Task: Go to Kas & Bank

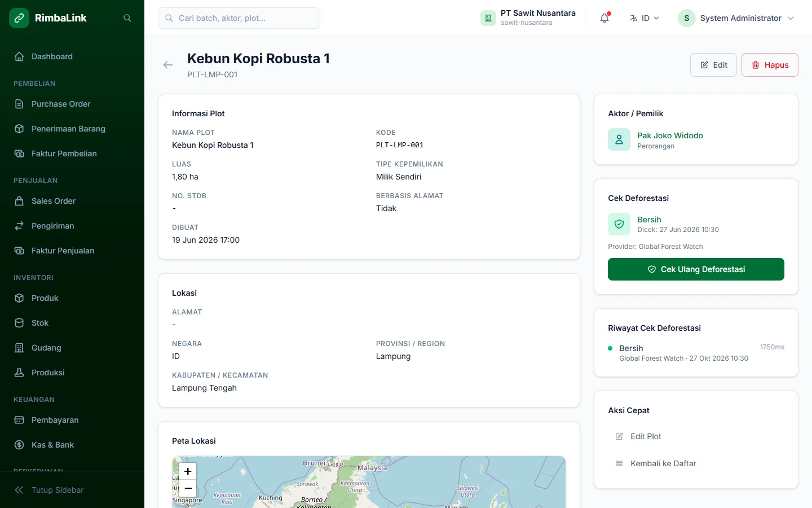Action: [72, 445]
